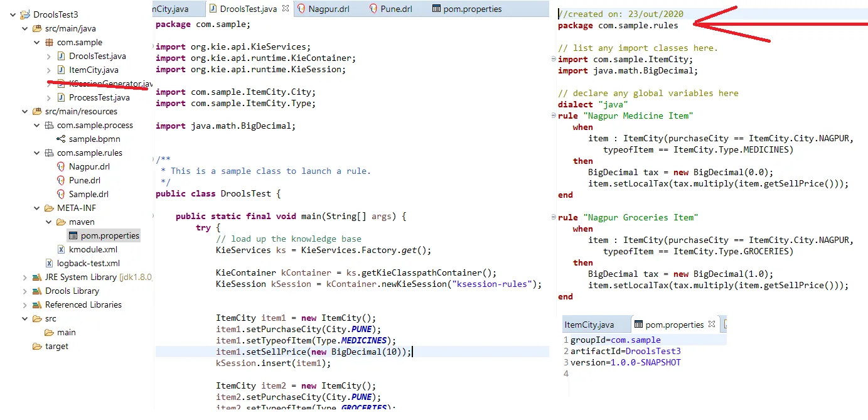Collapse the rule "Nagpur Medicine Item" fold marker
Image resolution: width=868 pixels, height=420 pixels.
click(x=555, y=116)
